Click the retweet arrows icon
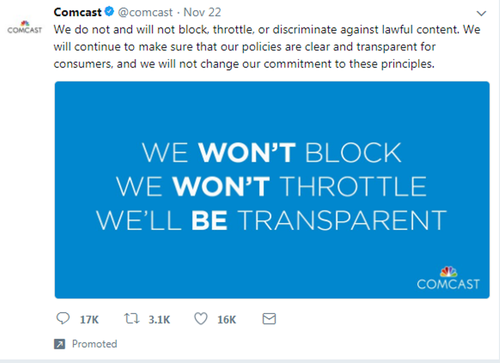Viewport: 500px width, 363px height. pos(132,319)
